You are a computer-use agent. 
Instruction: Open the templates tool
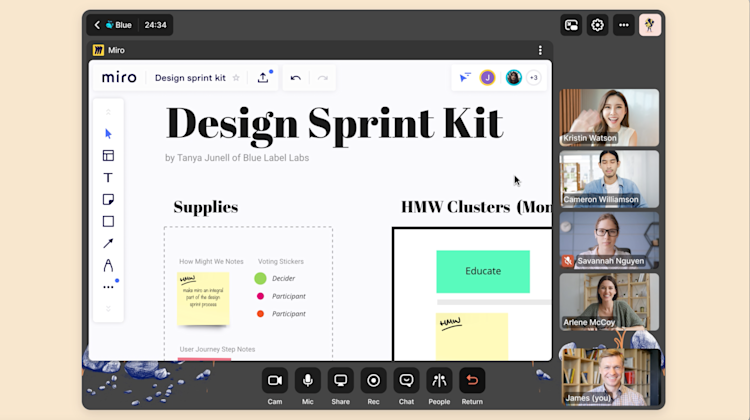pyautogui.click(x=108, y=155)
